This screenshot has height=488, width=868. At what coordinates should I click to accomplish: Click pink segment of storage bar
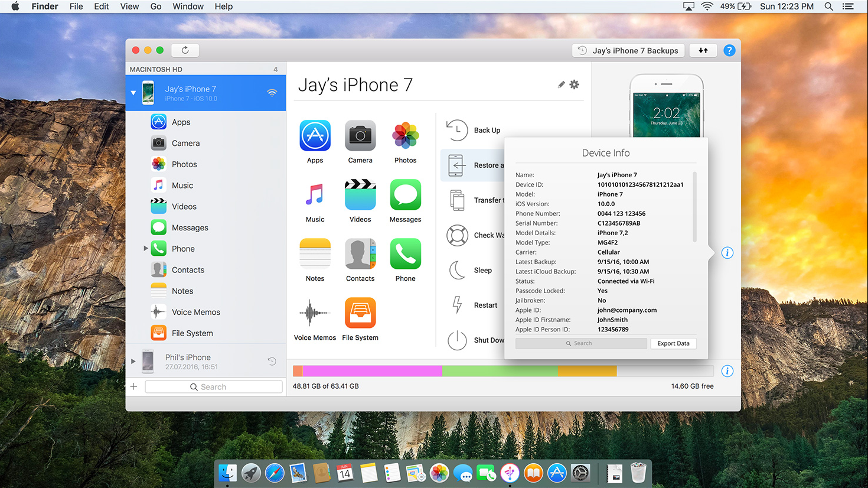click(x=373, y=371)
